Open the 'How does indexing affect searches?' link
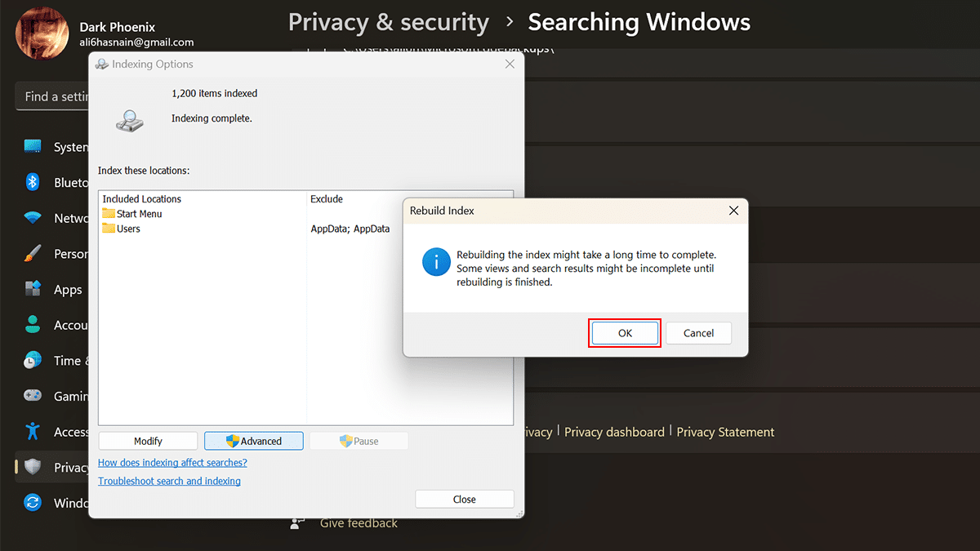Viewport: 980px width, 551px height. point(172,463)
